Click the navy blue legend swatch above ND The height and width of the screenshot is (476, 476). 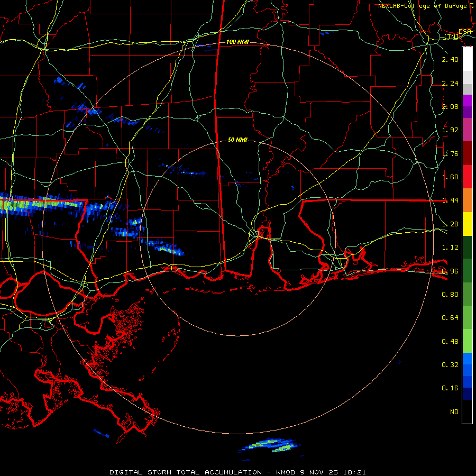[x=467, y=393]
